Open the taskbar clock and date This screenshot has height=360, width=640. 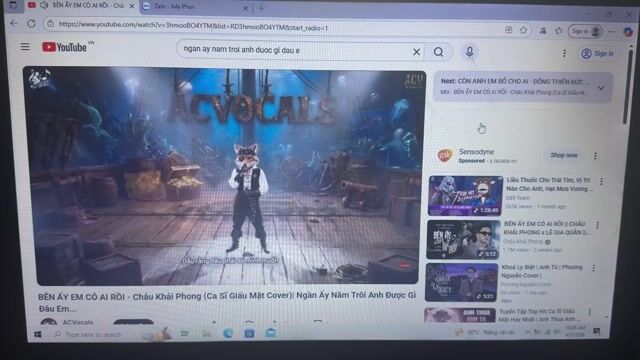pyautogui.click(x=576, y=331)
